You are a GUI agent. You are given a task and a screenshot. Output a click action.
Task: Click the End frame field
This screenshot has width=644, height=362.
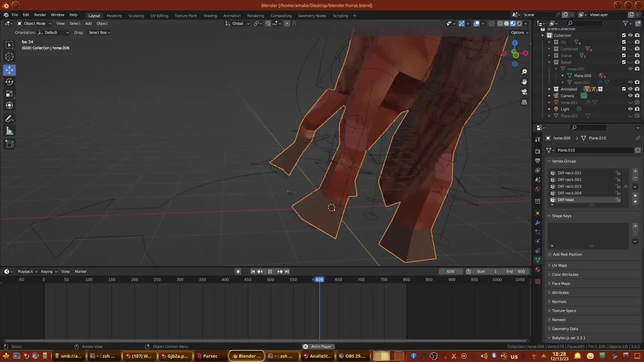516,271
